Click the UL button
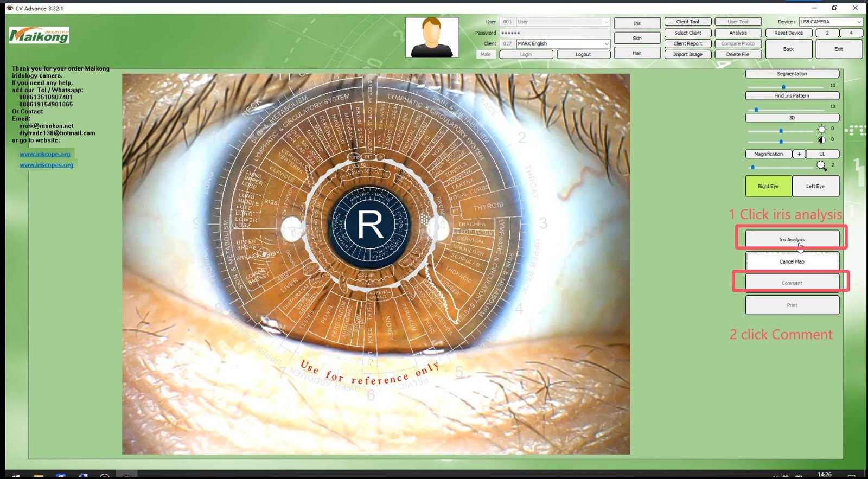 [822, 154]
